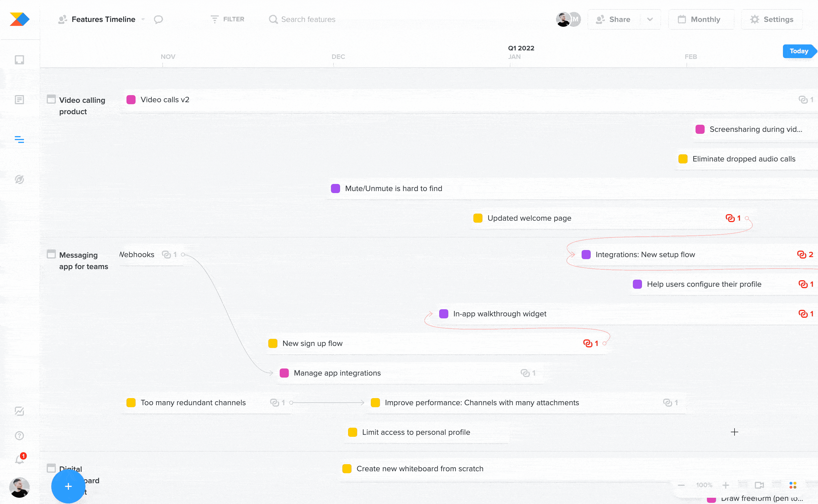Select the FEB month marker
This screenshot has width=818, height=504.
click(x=691, y=57)
